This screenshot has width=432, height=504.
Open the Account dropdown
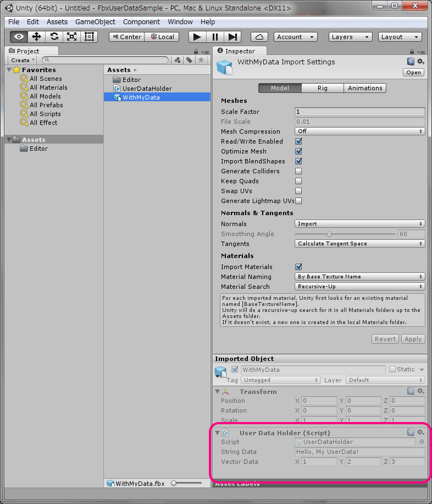(x=296, y=37)
